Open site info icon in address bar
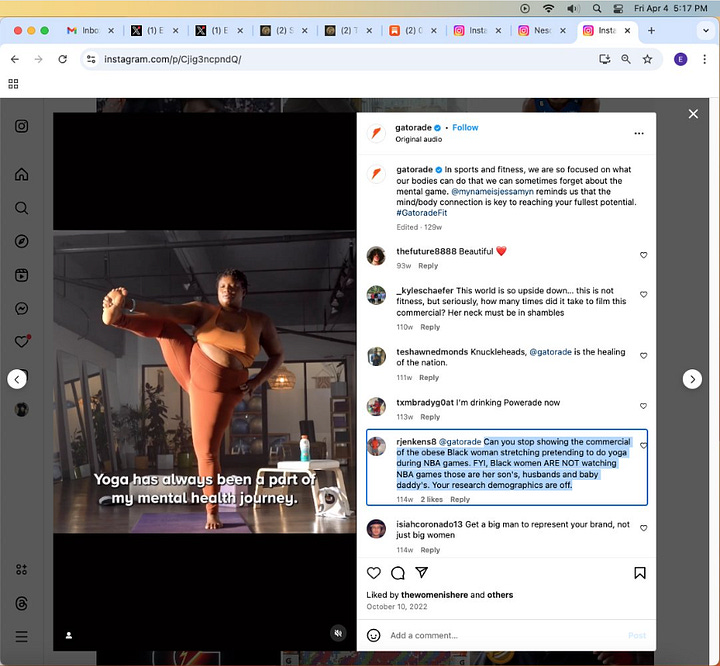720x666 pixels. tap(91, 59)
